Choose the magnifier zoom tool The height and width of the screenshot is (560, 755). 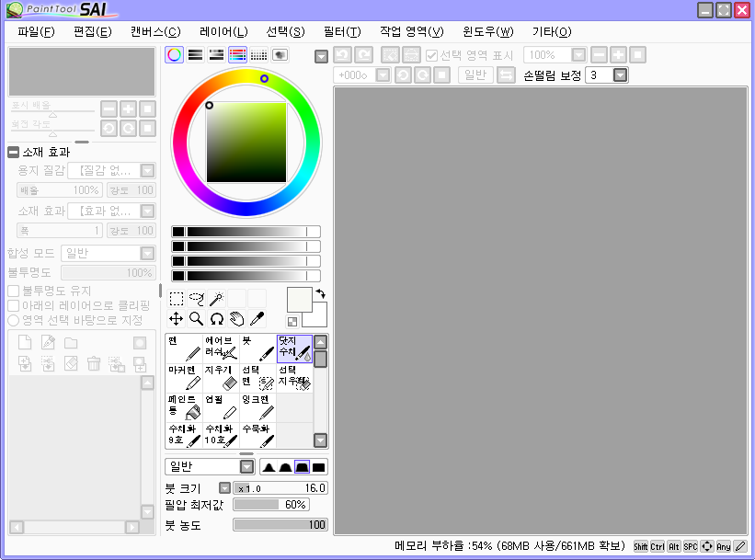(x=196, y=319)
